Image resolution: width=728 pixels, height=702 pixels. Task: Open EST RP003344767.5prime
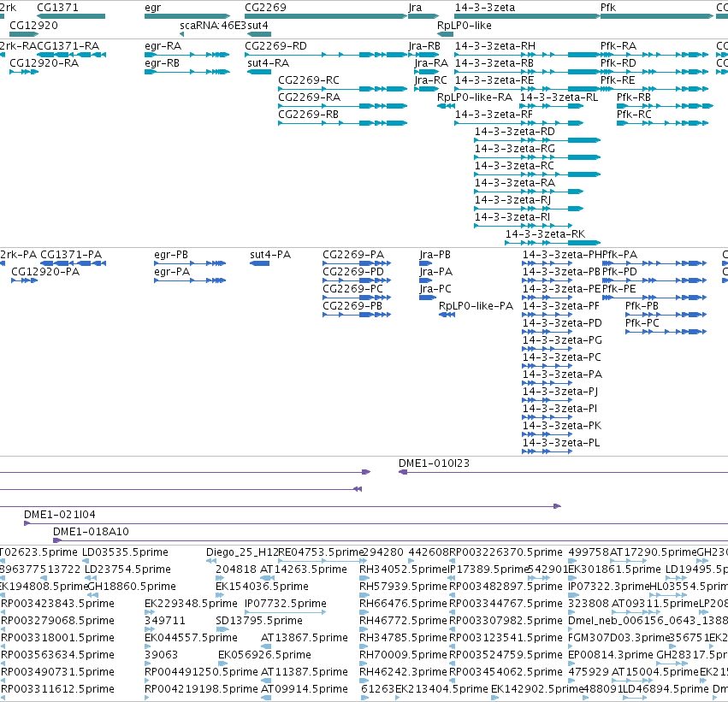pos(506,603)
